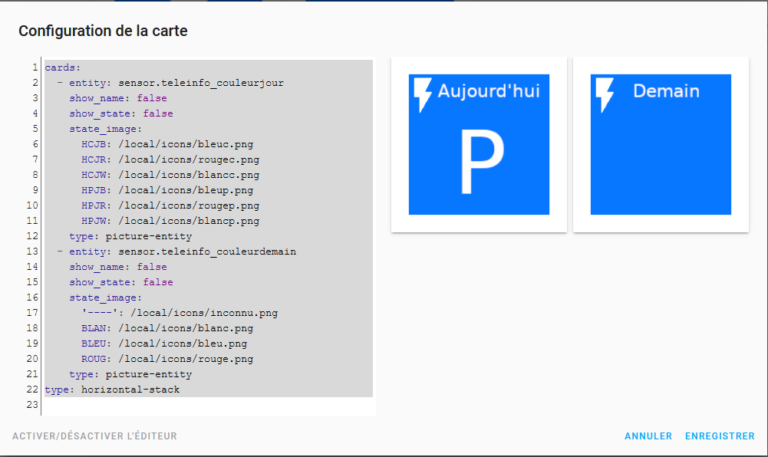Click the large P letter in preview
Image resolution: width=768 pixels, height=457 pixels.
478,160
